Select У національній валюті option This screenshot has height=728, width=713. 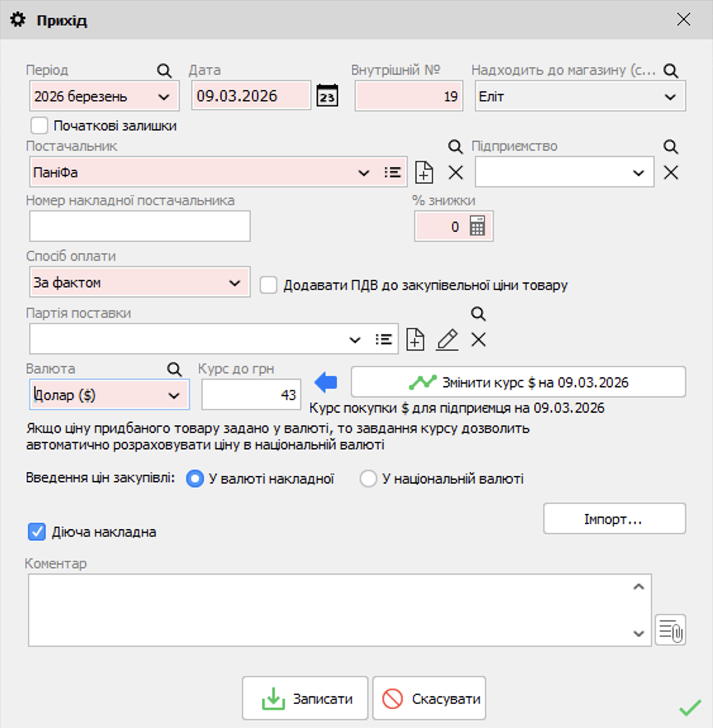tap(369, 479)
